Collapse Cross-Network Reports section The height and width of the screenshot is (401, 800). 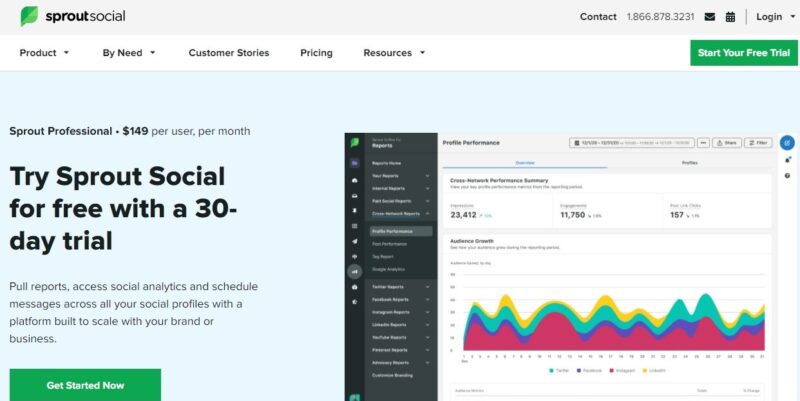tap(401, 214)
